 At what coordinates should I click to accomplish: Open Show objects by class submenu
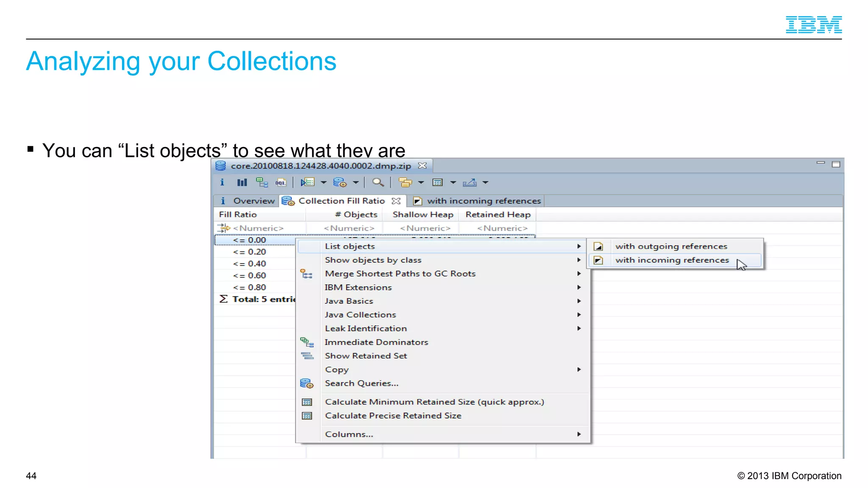tap(442, 260)
